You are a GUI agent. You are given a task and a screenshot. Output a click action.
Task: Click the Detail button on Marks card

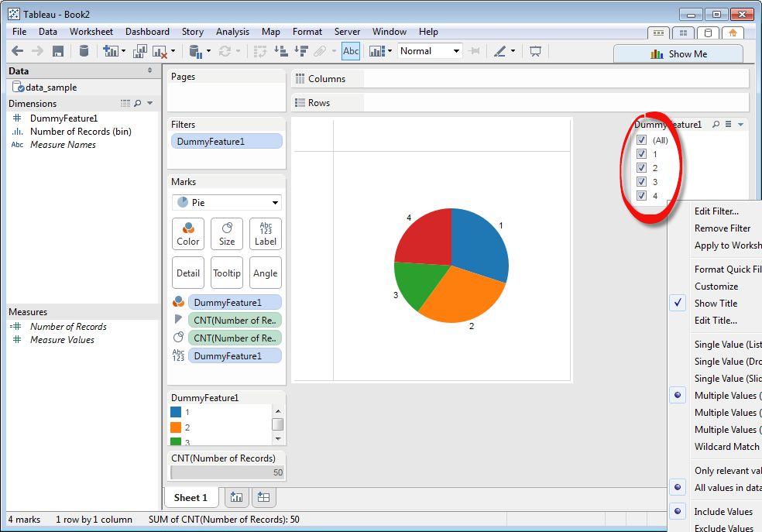point(188,273)
